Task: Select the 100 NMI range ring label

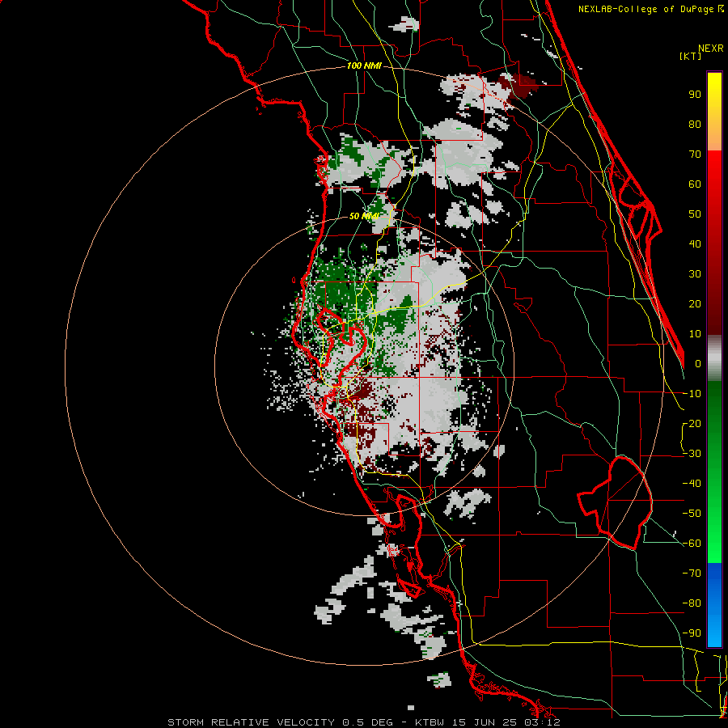Action: (x=364, y=66)
